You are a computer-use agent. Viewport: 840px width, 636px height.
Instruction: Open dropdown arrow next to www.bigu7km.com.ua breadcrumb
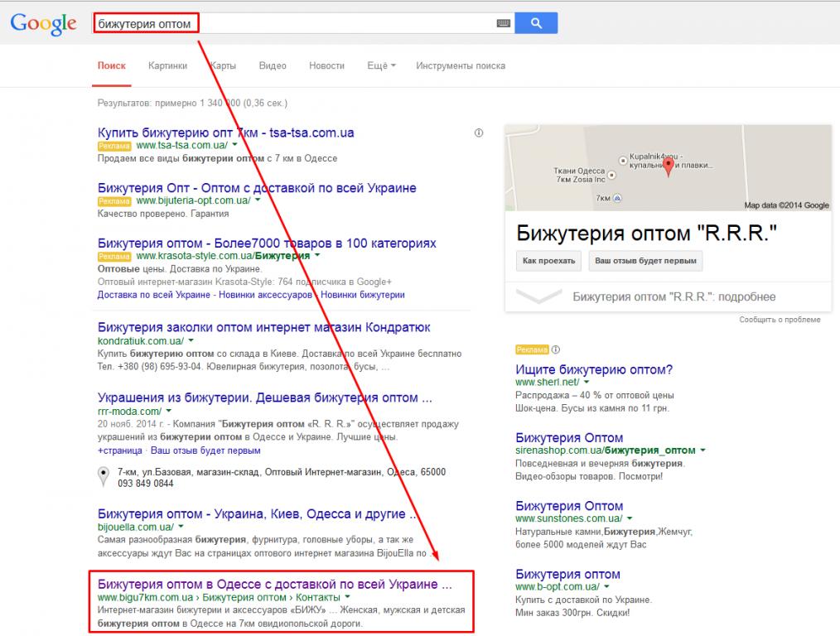pyautogui.click(x=348, y=597)
